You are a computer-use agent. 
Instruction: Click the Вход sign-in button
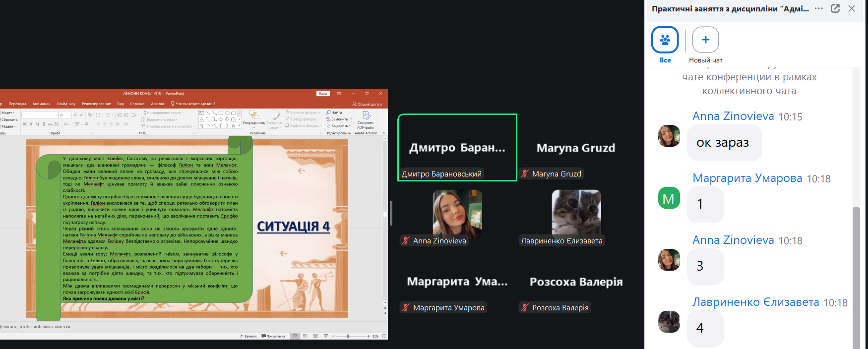click(x=323, y=93)
